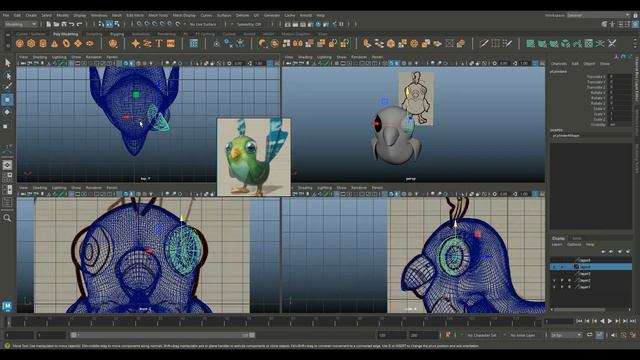Open the No Character Set dropdown
The image size is (640, 360).
click(482, 335)
